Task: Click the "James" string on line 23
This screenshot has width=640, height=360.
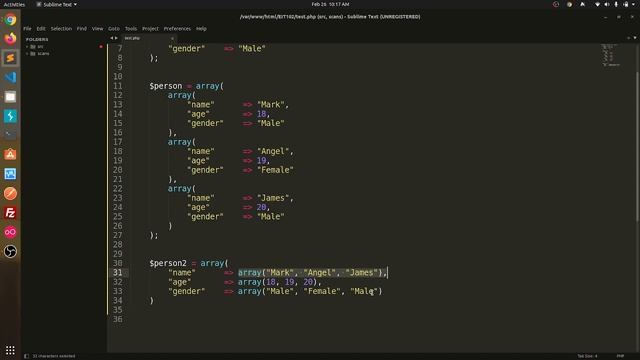Action: (273, 198)
